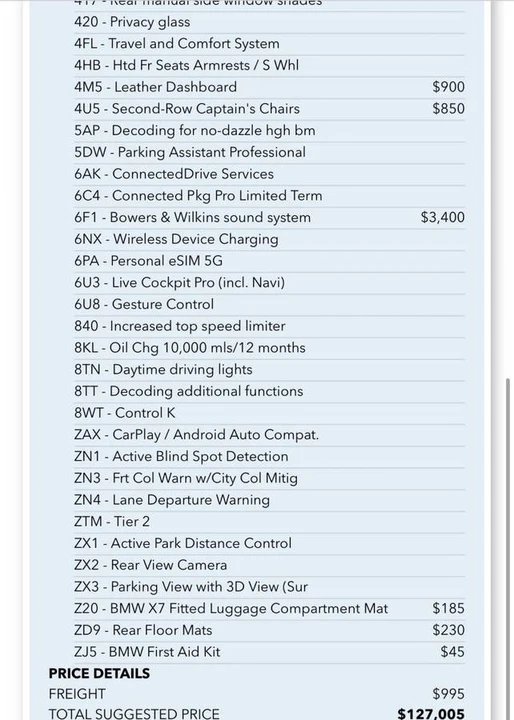Select Z20 Fitted Luggage Compartment Mat row

coord(269,608)
